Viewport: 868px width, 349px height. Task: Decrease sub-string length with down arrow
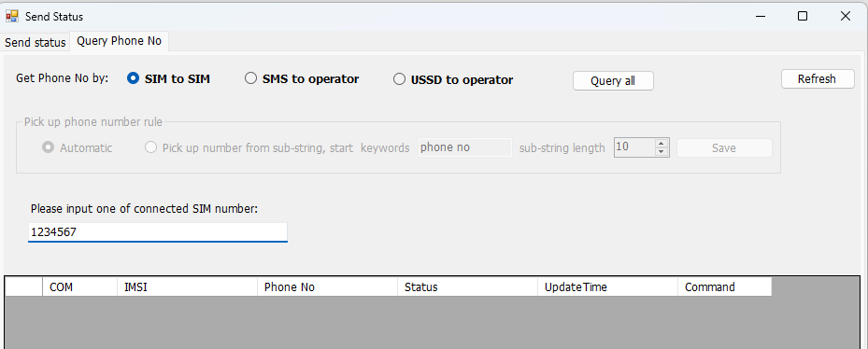(x=662, y=152)
